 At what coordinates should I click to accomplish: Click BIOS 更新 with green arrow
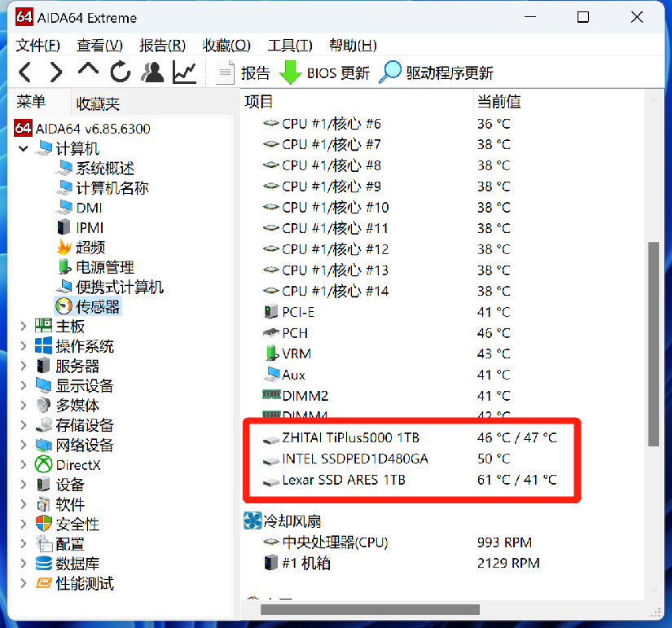[324, 72]
